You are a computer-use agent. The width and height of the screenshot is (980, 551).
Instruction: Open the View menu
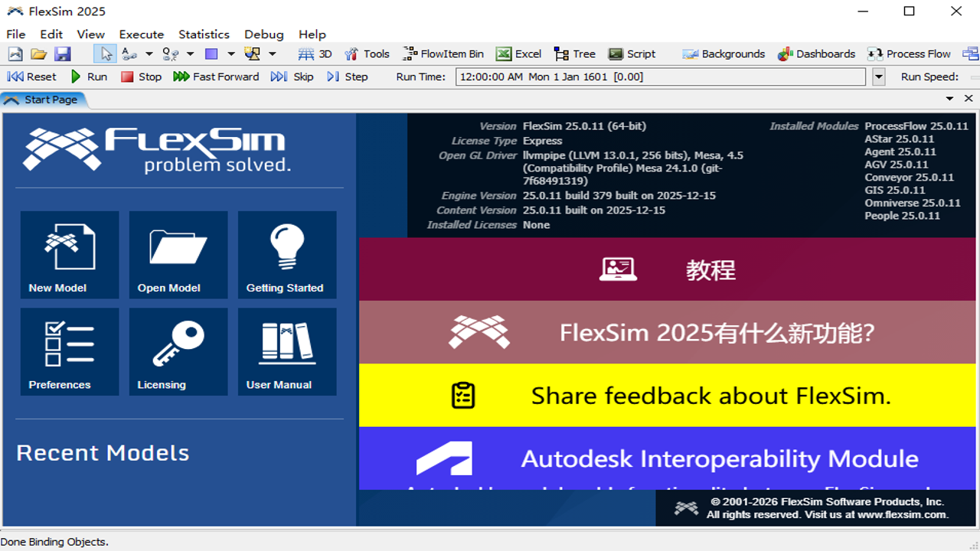point(90,34)
